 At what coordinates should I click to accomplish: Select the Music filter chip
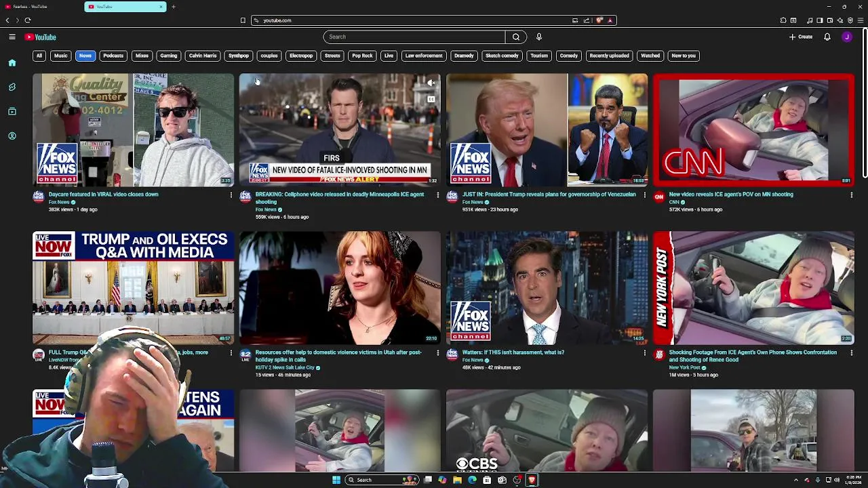(x=61, y=56)
